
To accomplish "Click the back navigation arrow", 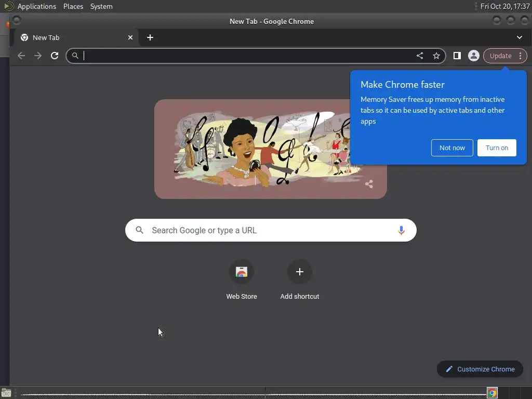I will click(21, 56).
